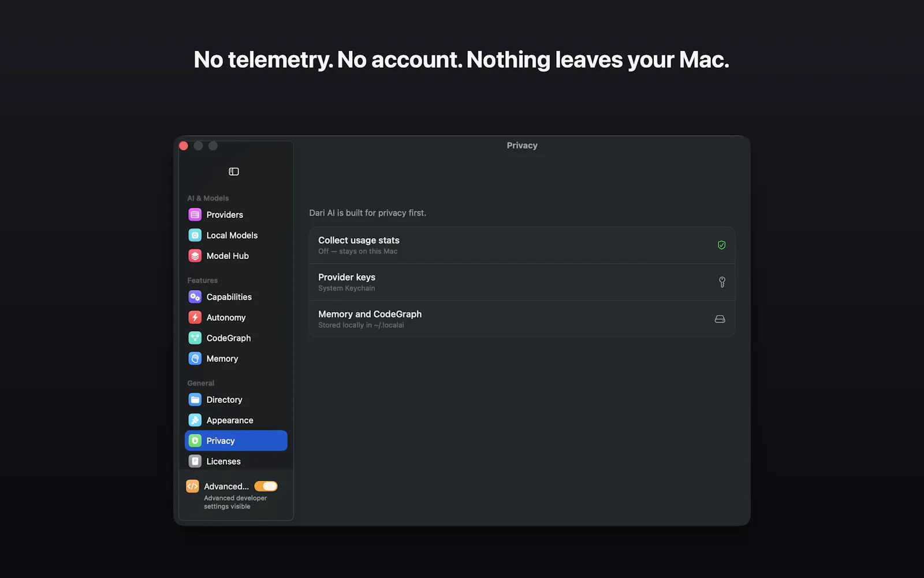
Task: Select the Directory label in sidebar
Action: click(224, 400)
